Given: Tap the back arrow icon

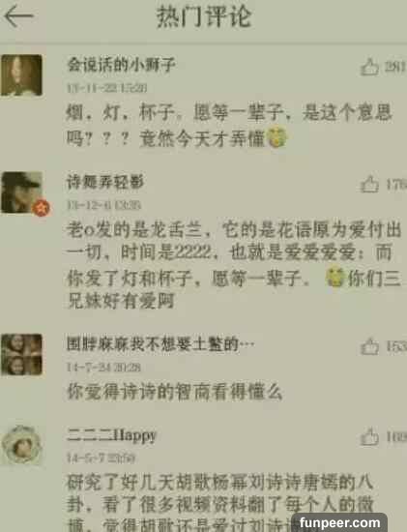Looking at the screenshot, I should [x=18, y=16].
